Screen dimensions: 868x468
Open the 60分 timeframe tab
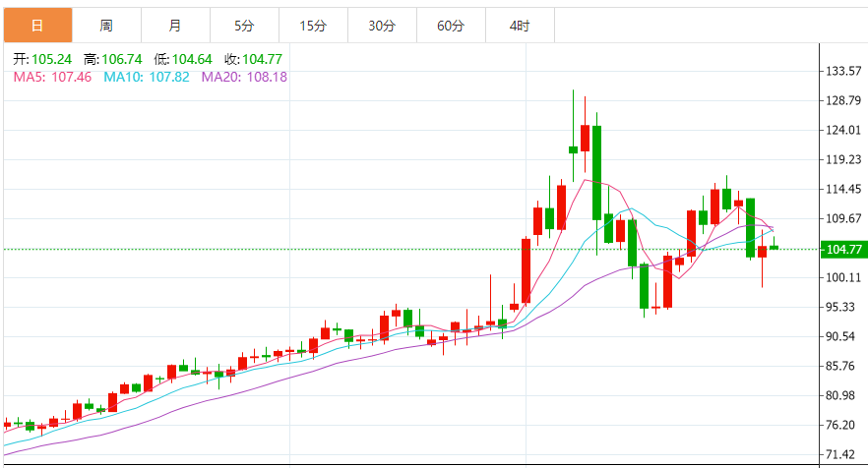pyautogui.click(x=451, y=26)
